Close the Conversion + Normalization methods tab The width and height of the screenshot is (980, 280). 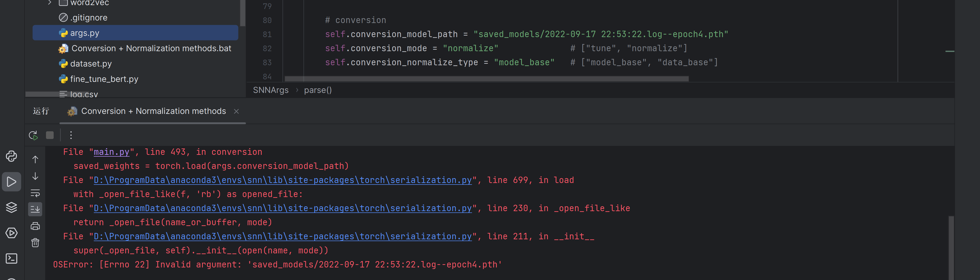point(236,111)
